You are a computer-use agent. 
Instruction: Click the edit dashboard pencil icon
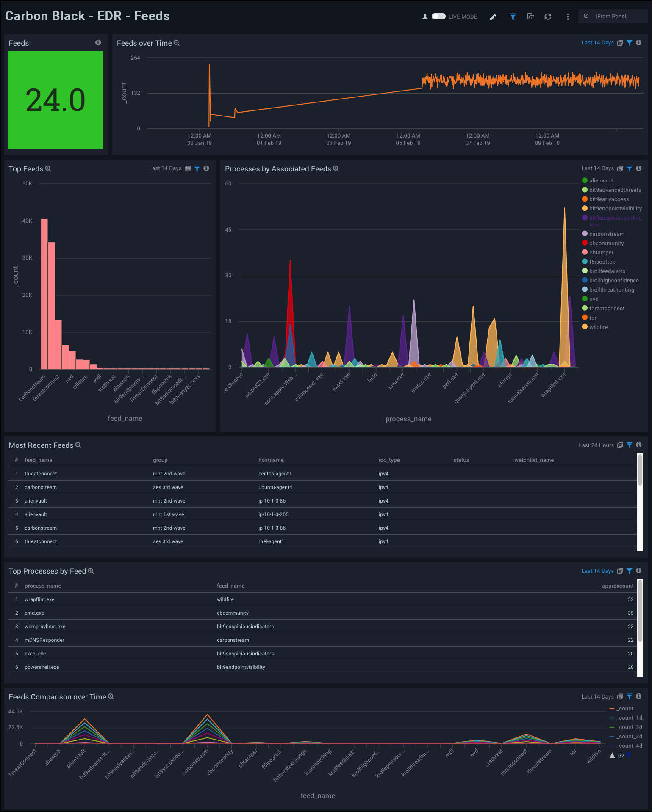[x=493, y=17]
